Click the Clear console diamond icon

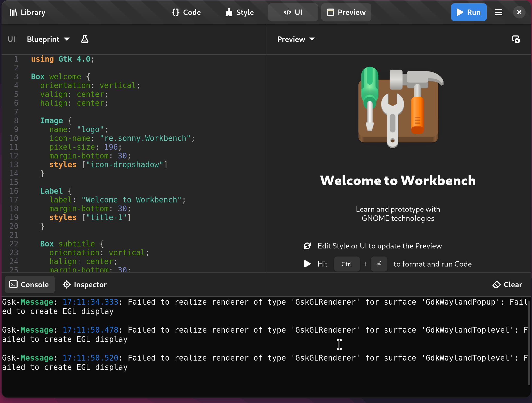pos(497,284)
